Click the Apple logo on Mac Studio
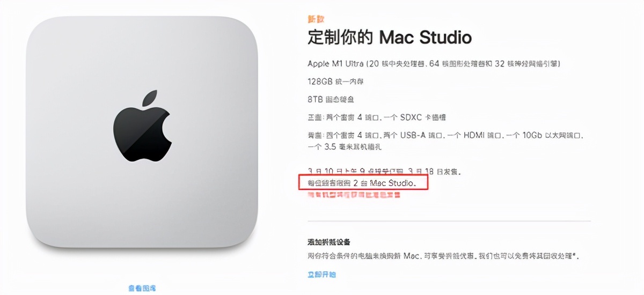The width and height of the screenshot is (644, 295). point(142,127)
